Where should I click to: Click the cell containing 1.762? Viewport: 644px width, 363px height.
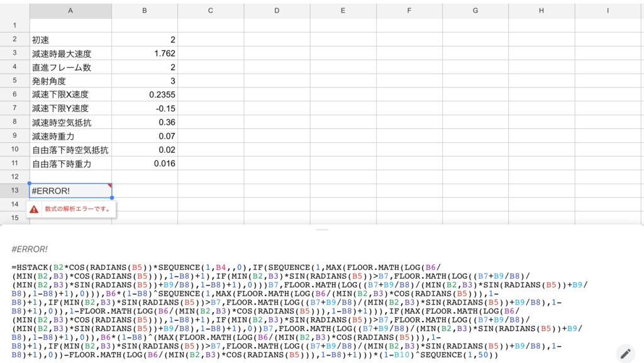tap(145, 53)
